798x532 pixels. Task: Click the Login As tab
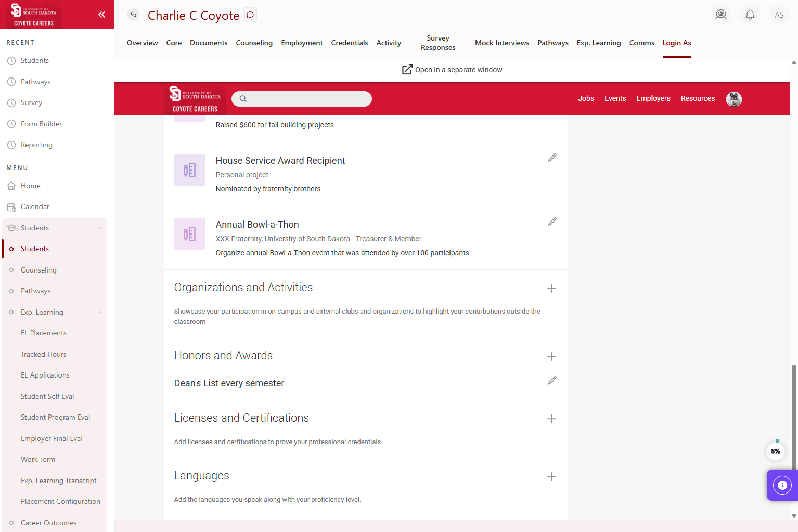pos(677,43)
